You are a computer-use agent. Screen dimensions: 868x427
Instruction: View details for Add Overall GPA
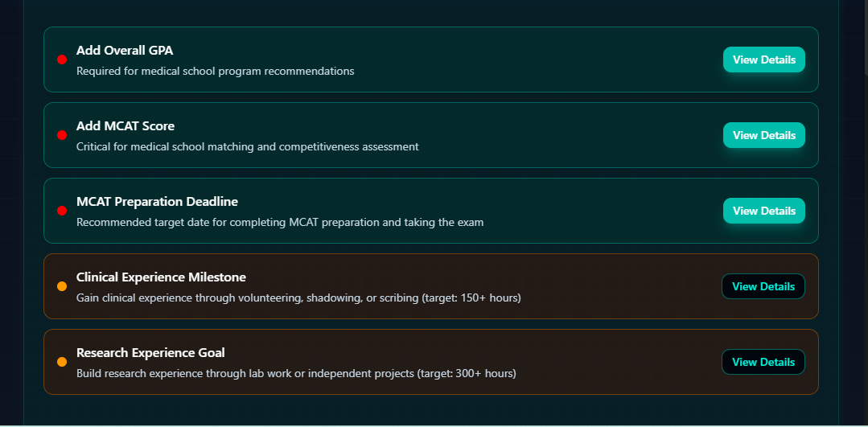coord(763,60)
